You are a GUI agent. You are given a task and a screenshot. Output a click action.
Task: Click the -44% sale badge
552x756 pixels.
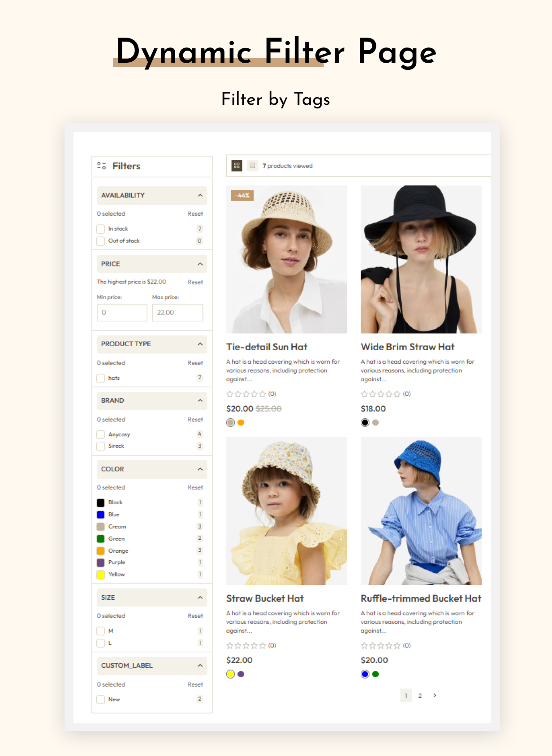tap(242, 195)
